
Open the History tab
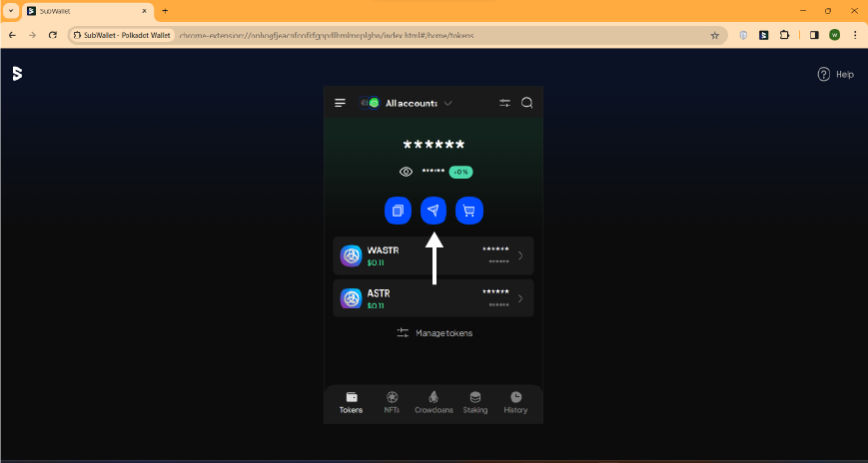[x=515, y=402]
